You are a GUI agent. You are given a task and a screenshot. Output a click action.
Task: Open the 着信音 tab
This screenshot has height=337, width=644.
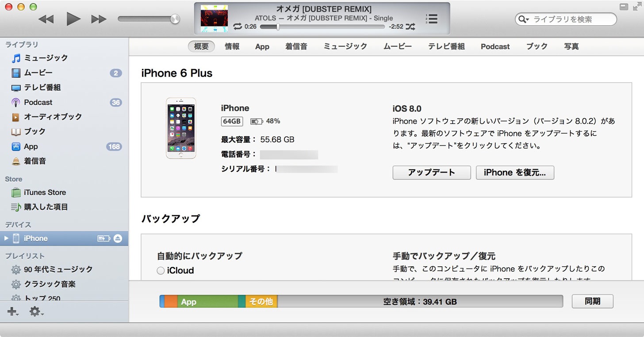pyautogui.click(x=296, y=46)
